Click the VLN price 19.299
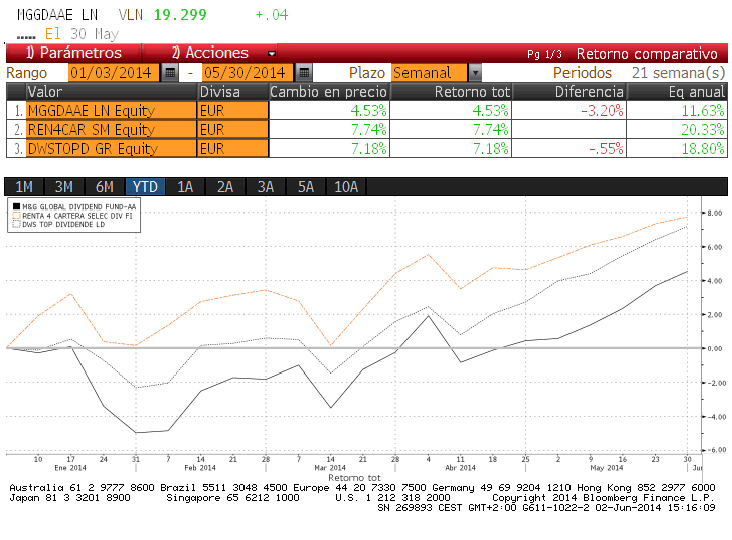Screen dimensions: 732x540 pos(180,15)
